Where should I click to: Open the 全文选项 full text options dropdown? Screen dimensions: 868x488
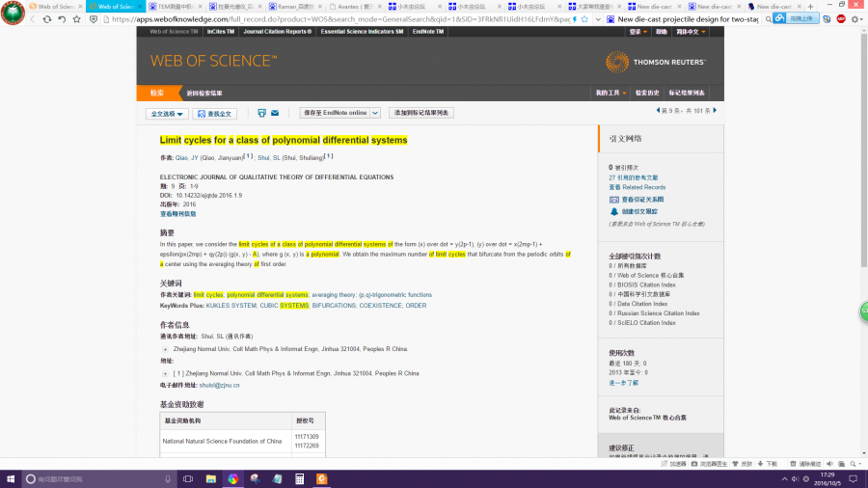pos(167,114)
